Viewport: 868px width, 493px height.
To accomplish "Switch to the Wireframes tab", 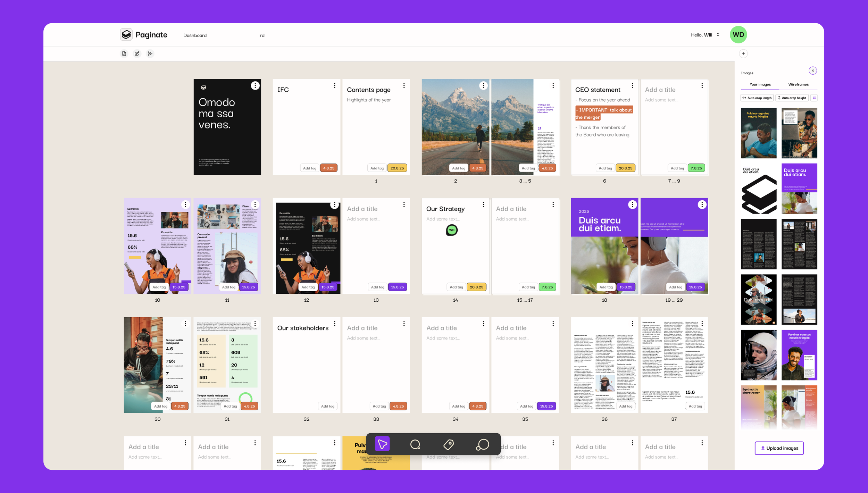I will coord(798,84).
